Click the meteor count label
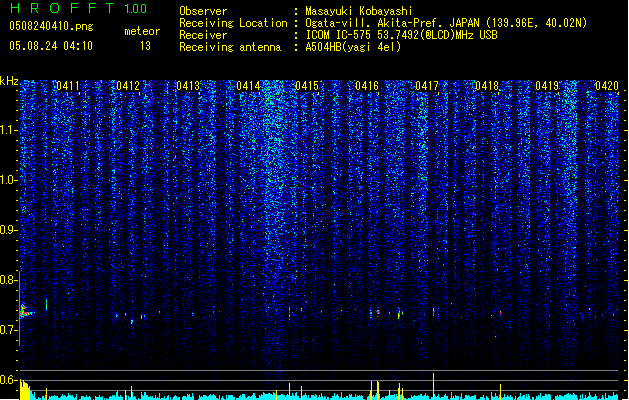 tap(142, 31)
